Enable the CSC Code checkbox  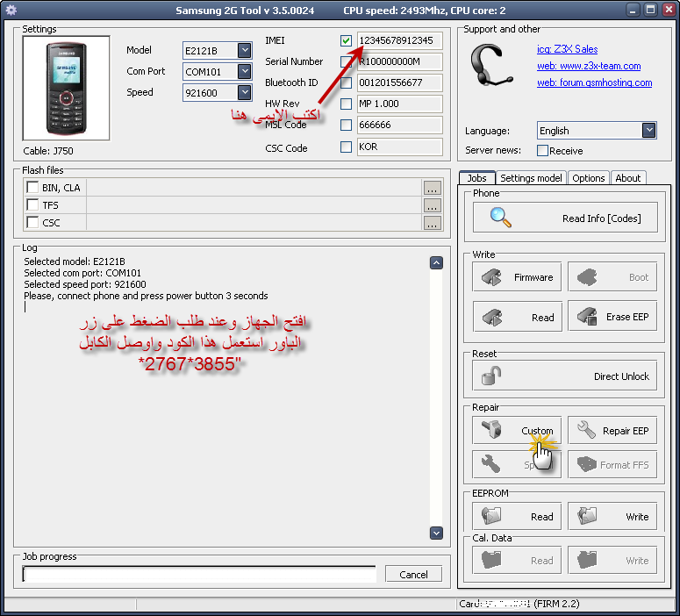tap(346, 147)
